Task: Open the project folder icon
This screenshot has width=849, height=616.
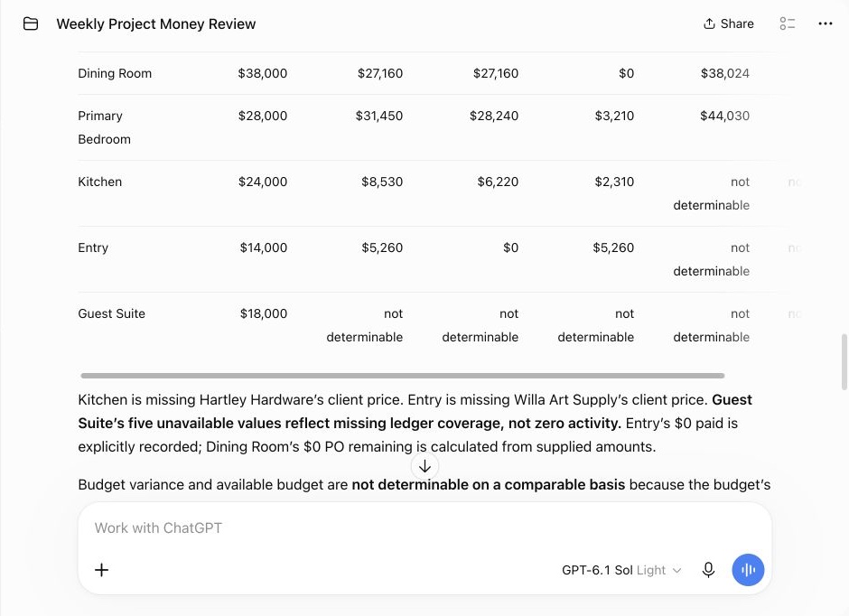Action: tap(31, 23)
